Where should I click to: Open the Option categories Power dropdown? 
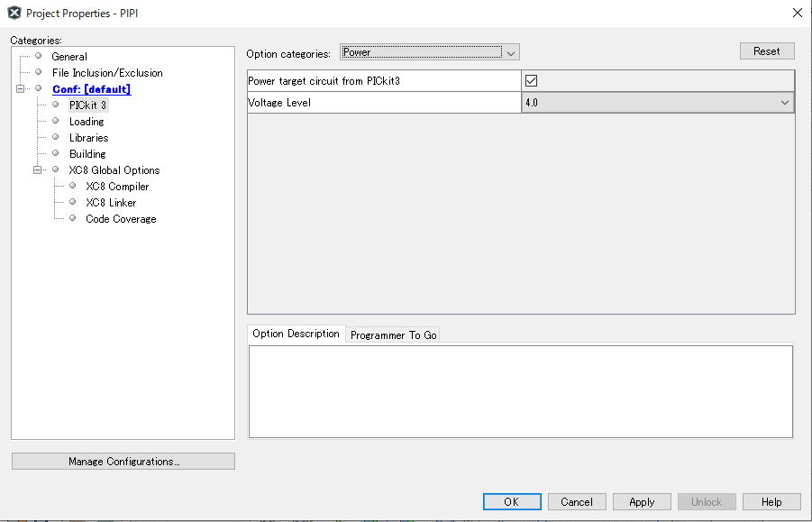(430, 52)
